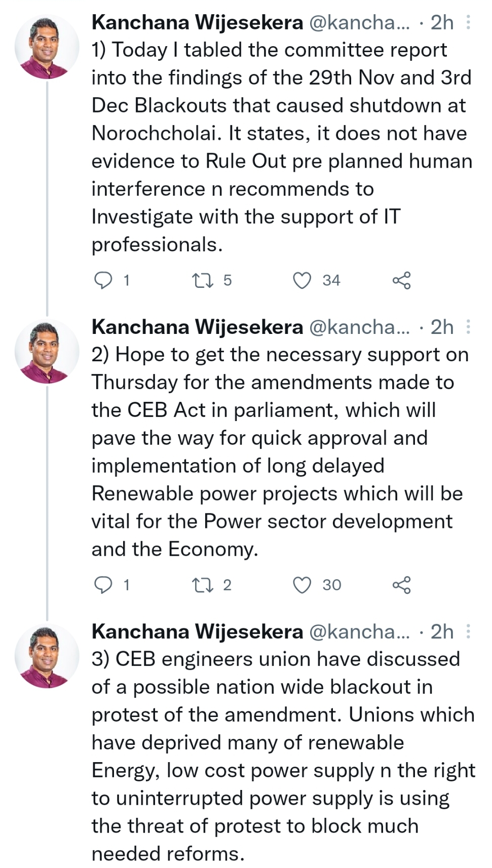This screenshot has width=492, height=868.
Task: Toggle the like heart on the first tweet
Action: [302, 279]
